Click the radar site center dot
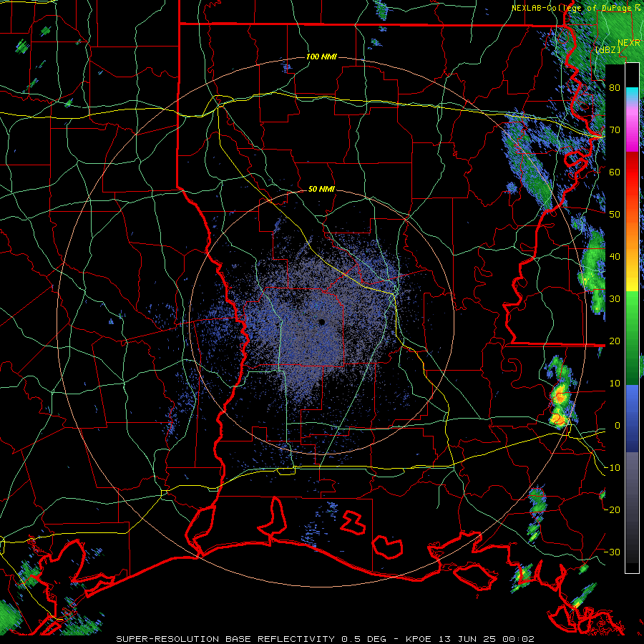 point(322,323)
